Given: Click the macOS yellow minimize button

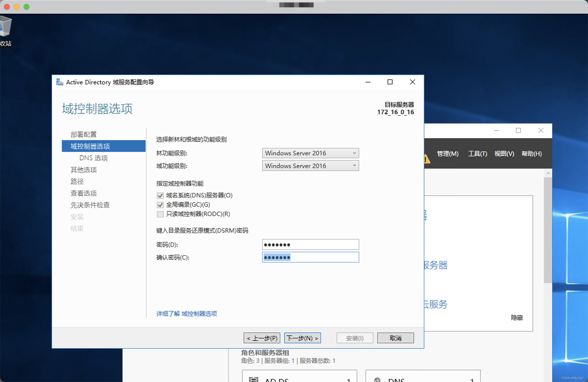Looking at the screenshot, I should tap(17, 7).
